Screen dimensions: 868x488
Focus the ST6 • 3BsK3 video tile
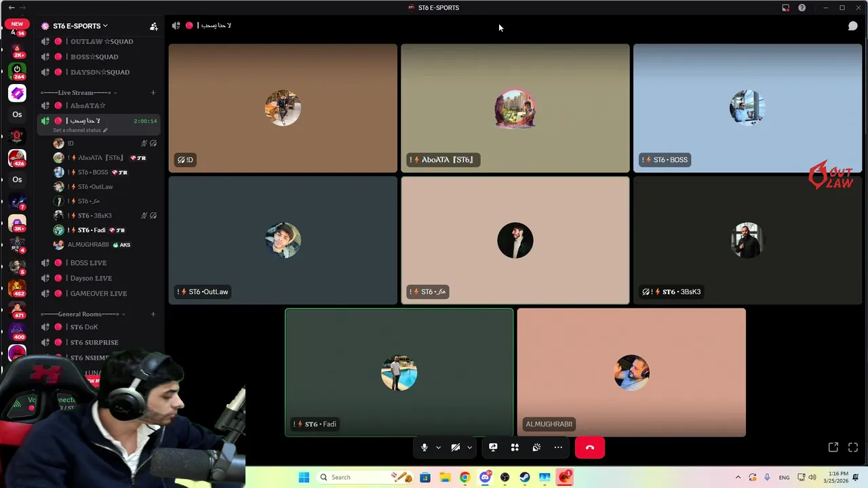point(747,241)
